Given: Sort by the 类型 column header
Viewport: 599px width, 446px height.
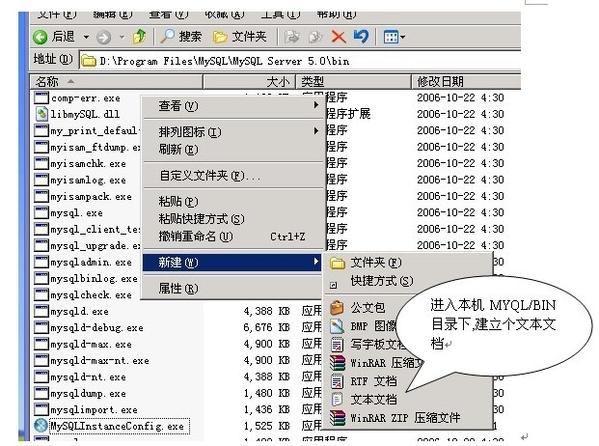Looking at the screenshot, I should click(353, 82).
